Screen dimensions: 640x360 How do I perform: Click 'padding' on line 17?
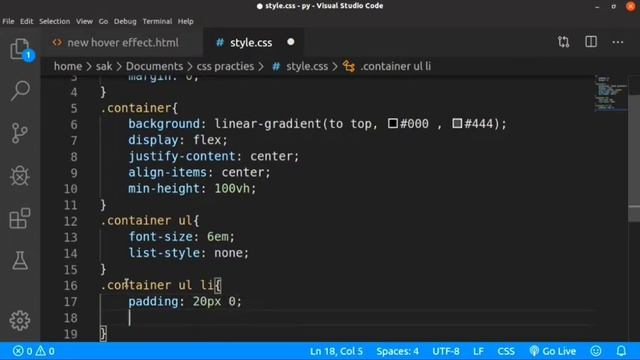coord(153,301)
